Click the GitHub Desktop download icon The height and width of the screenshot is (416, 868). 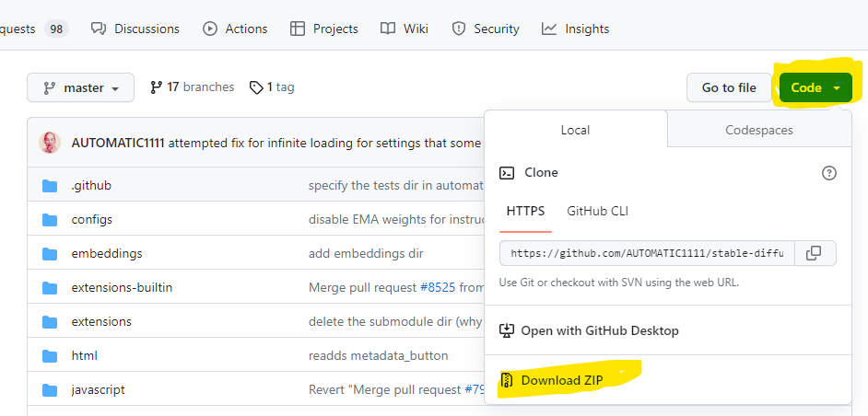(x=507, y=330)
